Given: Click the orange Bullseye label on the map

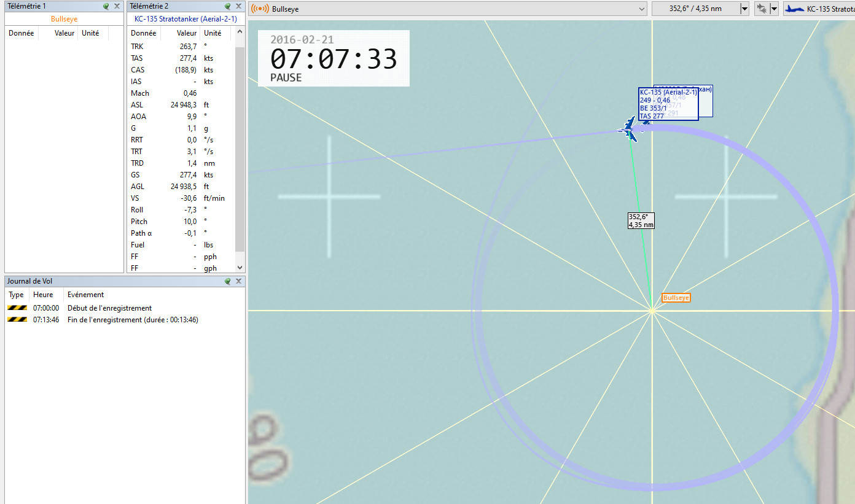Looking at the screenshot, I should 676,298.
